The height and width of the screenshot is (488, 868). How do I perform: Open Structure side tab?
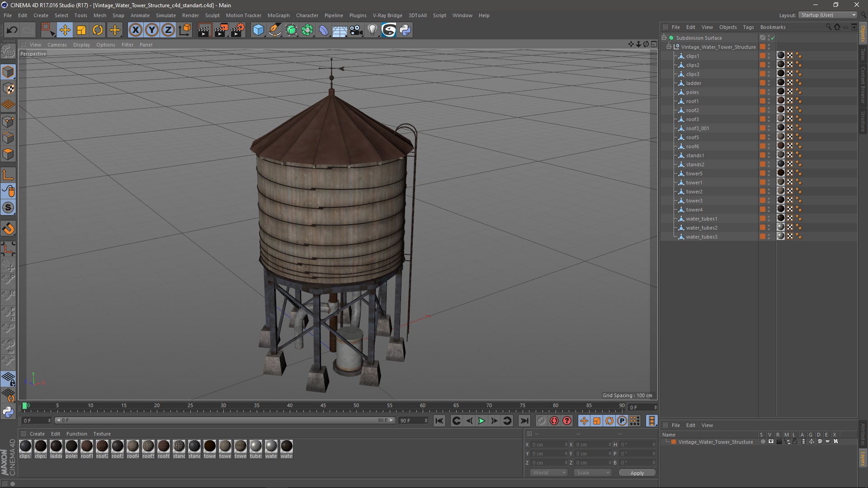click(863, 121)
